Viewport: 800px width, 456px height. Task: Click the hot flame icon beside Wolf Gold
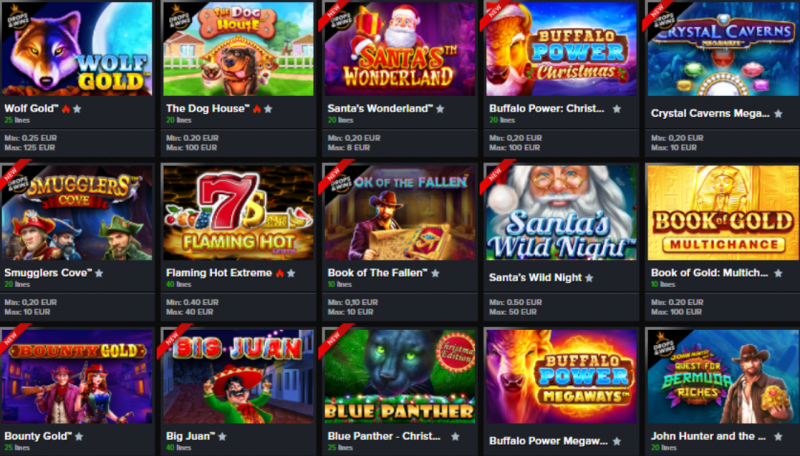[65, 109]
